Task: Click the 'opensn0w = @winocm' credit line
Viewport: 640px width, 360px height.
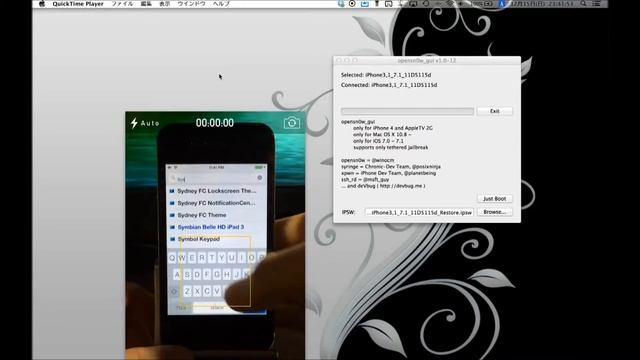Action: click(367, 160)
